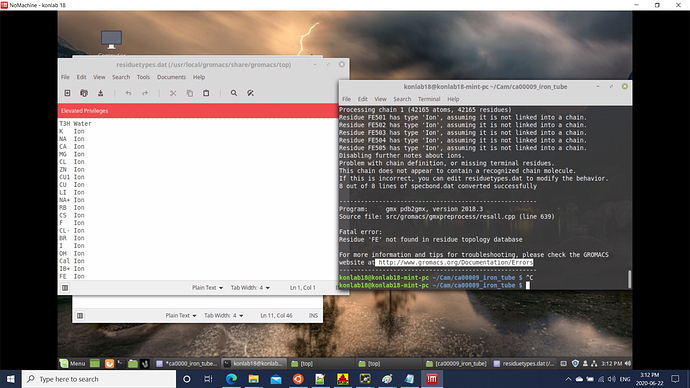Open the file manager from the Mint panel launcher

pyautogui.click(x=132, y=363)
